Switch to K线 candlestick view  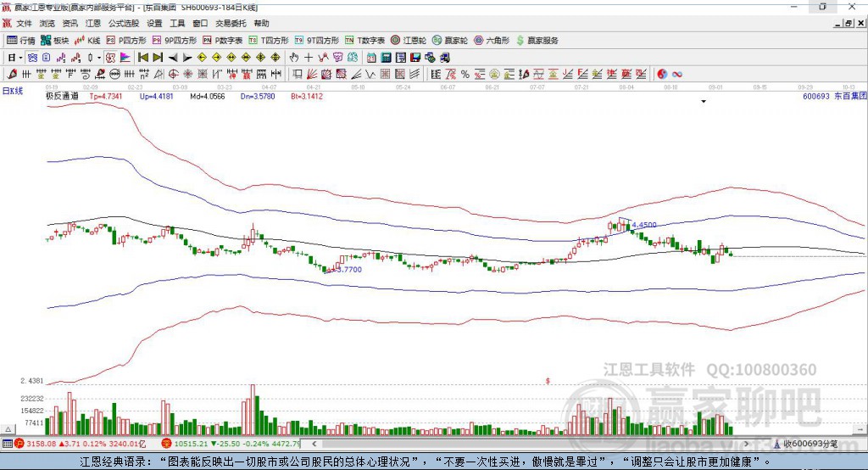point(87,41)
